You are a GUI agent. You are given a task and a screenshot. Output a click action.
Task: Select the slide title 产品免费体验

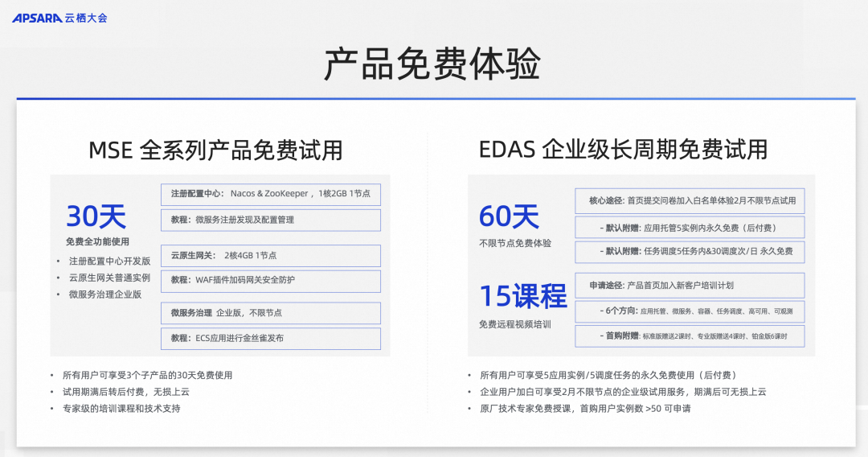coord(432,64)
